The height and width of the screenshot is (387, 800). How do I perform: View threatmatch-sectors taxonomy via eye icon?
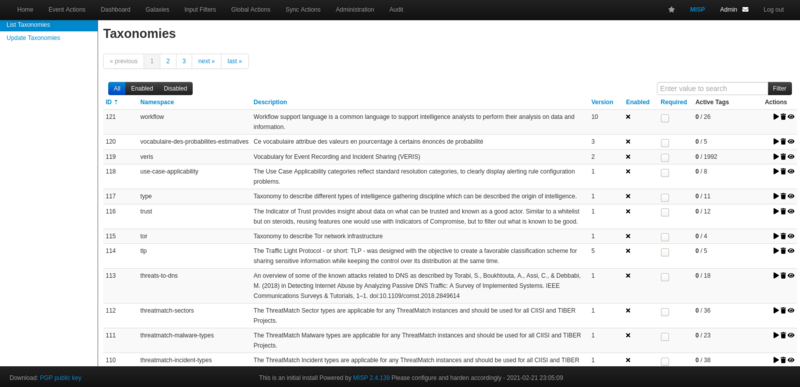tap(791, 311)
